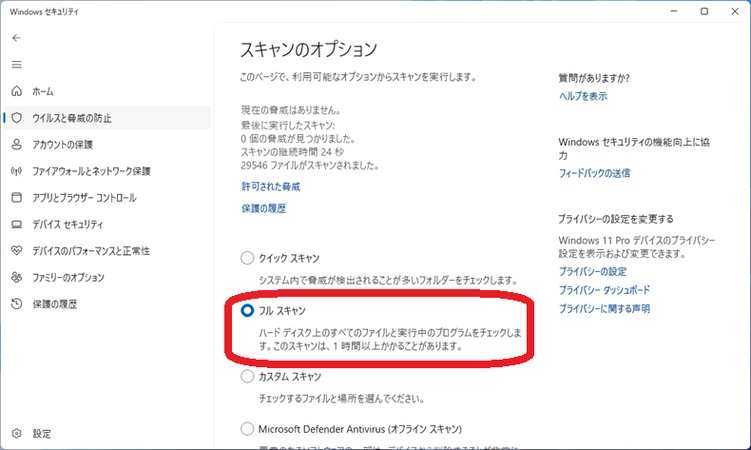Image resolution: width=751 pixels, height=450 pixels.
Task: Click the プライバシーの設定を変更する heading
Action: click(x=616, y=219)
